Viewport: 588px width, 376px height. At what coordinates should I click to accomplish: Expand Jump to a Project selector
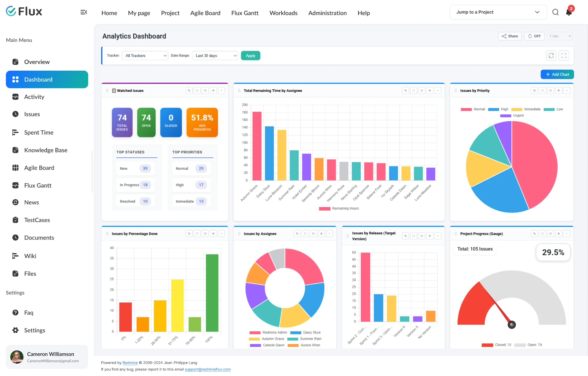pos(498,12)
